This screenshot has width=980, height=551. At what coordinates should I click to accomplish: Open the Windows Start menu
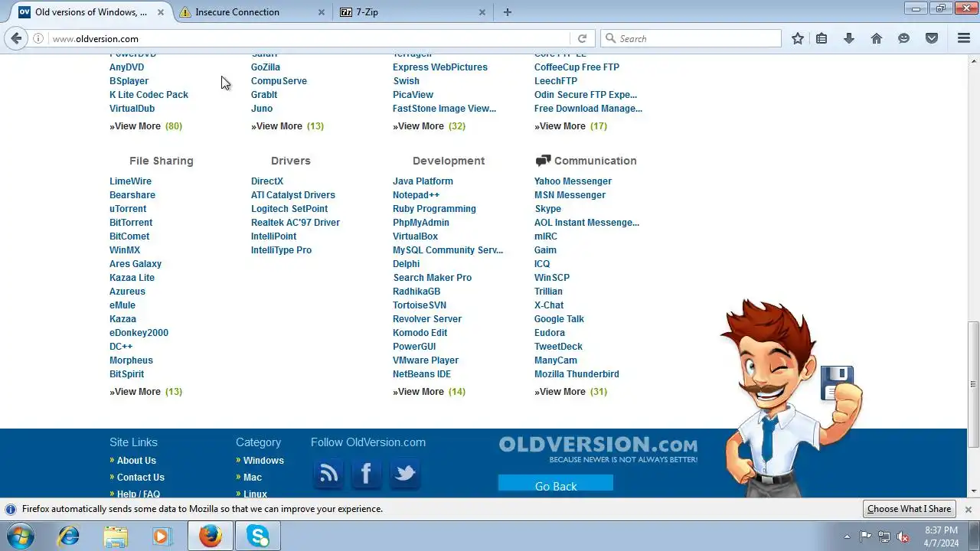pos(21,536)
